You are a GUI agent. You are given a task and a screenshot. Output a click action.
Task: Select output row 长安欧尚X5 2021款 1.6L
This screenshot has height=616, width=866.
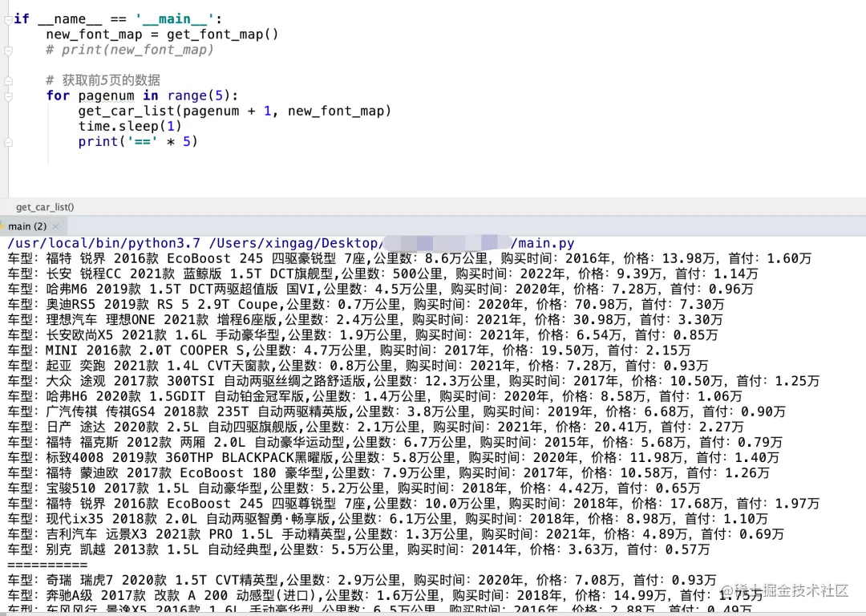[362, 335]
